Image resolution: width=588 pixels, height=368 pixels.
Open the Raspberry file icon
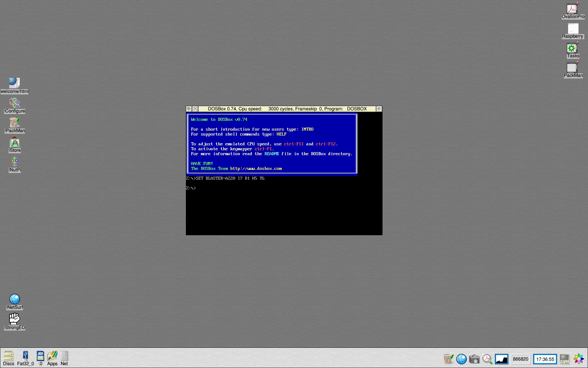point(573,31)
